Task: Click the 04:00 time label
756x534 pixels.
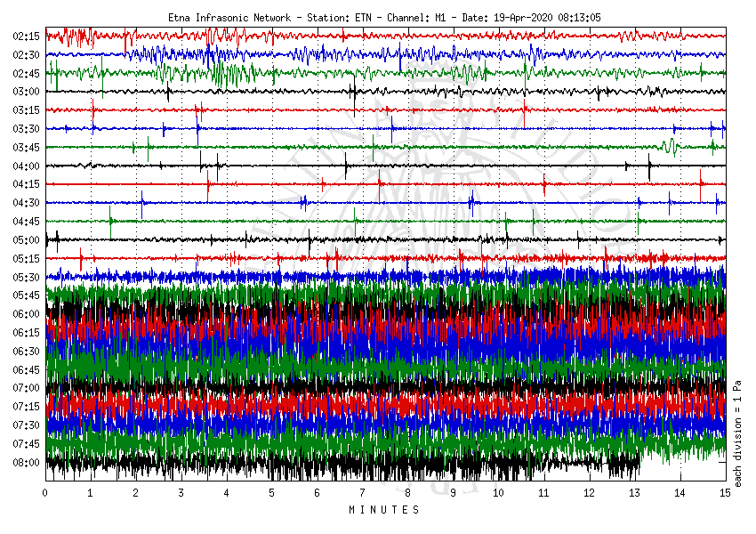Action: pos(26,166)
